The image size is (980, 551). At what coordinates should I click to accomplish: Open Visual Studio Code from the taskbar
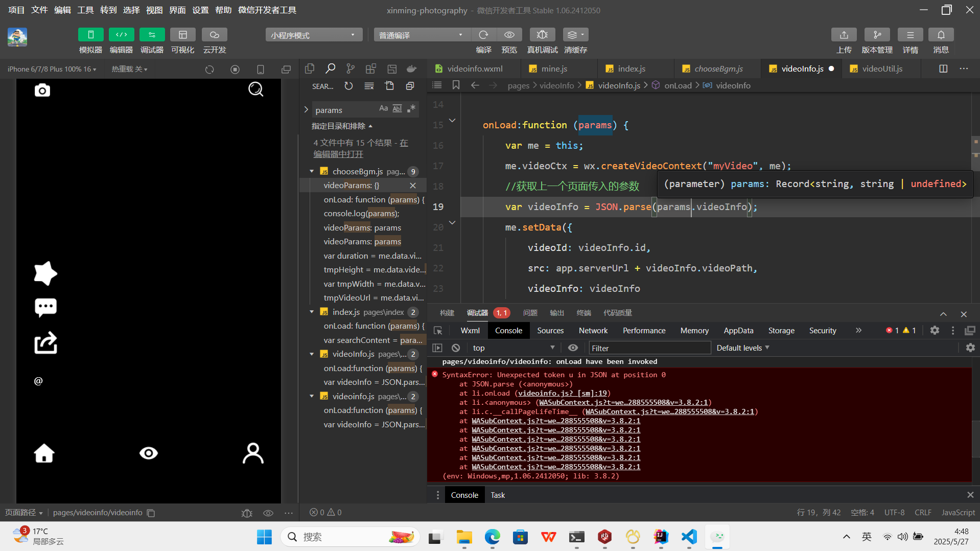(689, 537)
